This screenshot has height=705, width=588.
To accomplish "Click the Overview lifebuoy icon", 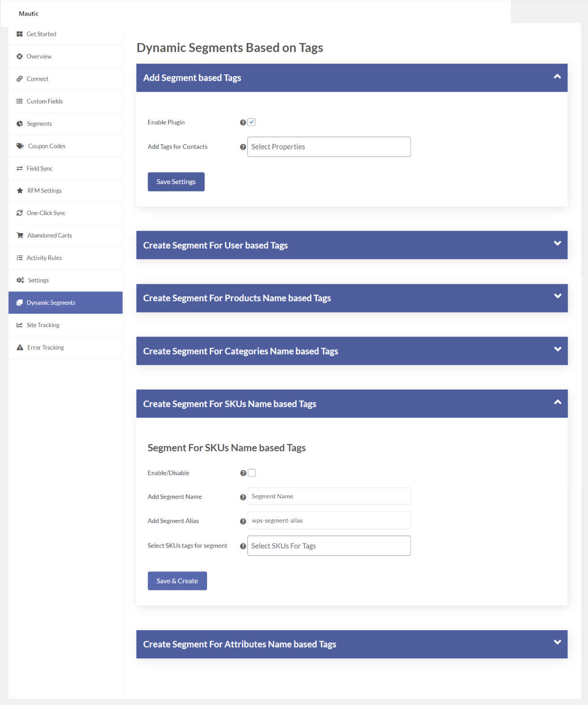I will pyautogui.click(x=19, y=56).
